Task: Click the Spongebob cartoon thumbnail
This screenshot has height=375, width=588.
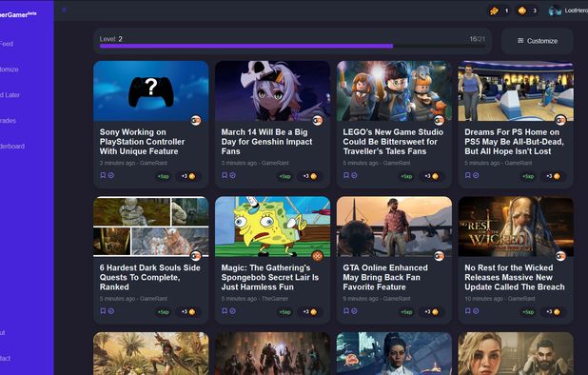Action: 273,227
